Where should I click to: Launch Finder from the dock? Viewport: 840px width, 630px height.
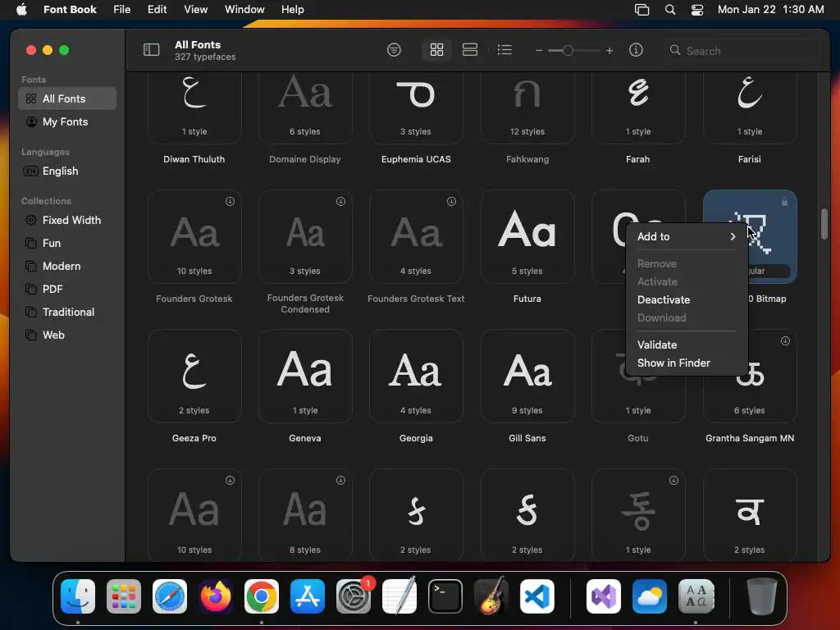click(x=78, y=596)
